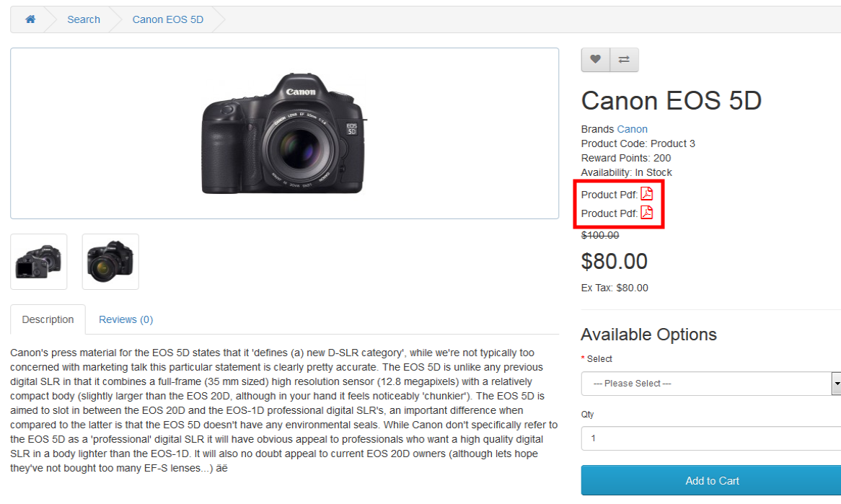
Task: Open the Canon brand link
Action: (x=633, y=129)
